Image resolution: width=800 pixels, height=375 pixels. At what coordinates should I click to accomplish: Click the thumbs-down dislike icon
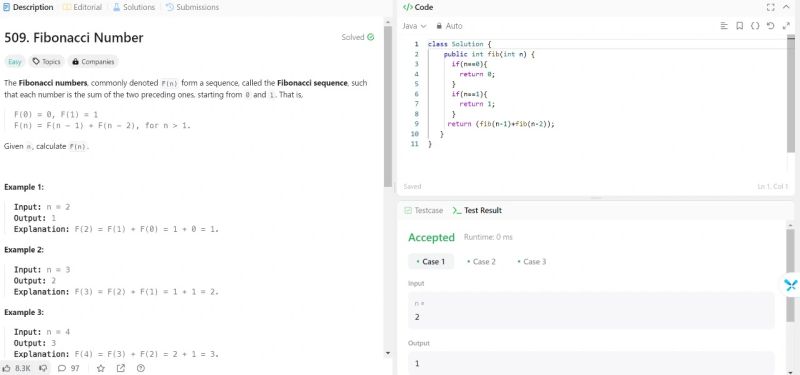pos(43,368)
